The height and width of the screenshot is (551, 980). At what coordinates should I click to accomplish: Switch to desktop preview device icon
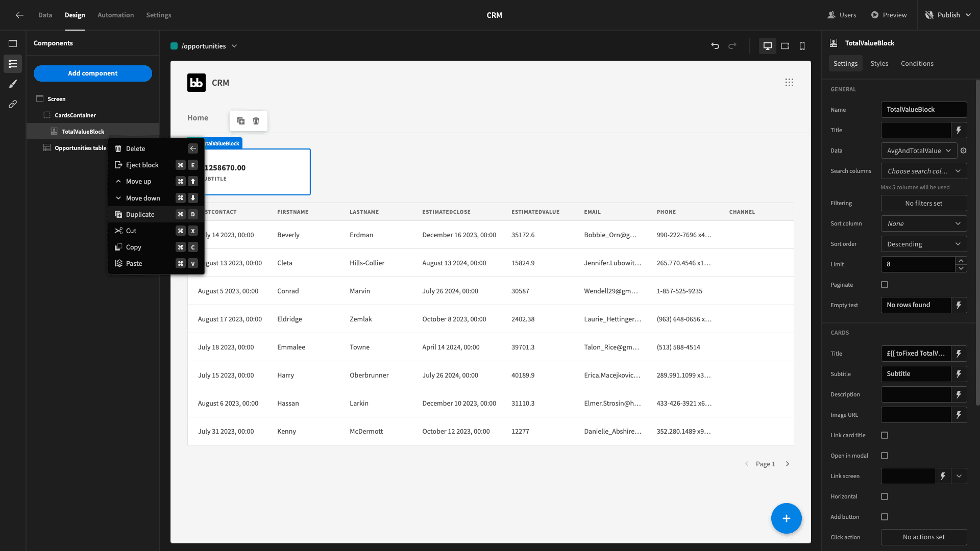pyautogui.click(x=767, y=46)
